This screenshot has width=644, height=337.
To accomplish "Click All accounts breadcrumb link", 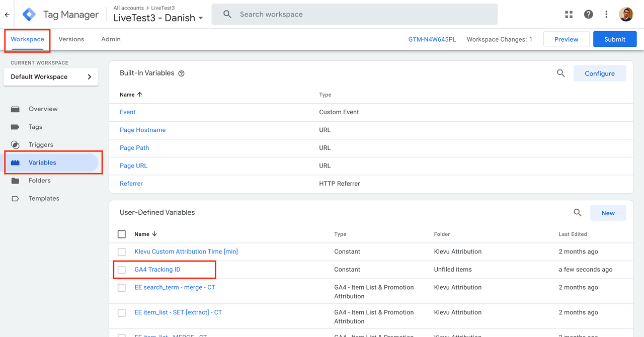I will (129, 8).
